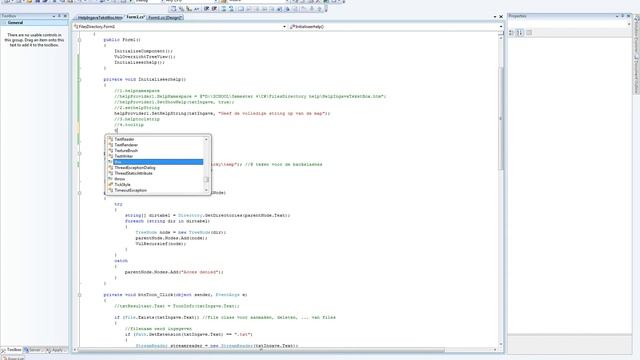Image resolution: width=640 pixels, height=360 pixels.
Task: Select highlighted 'this' IntelliSense entry
Action: [155, 162]
